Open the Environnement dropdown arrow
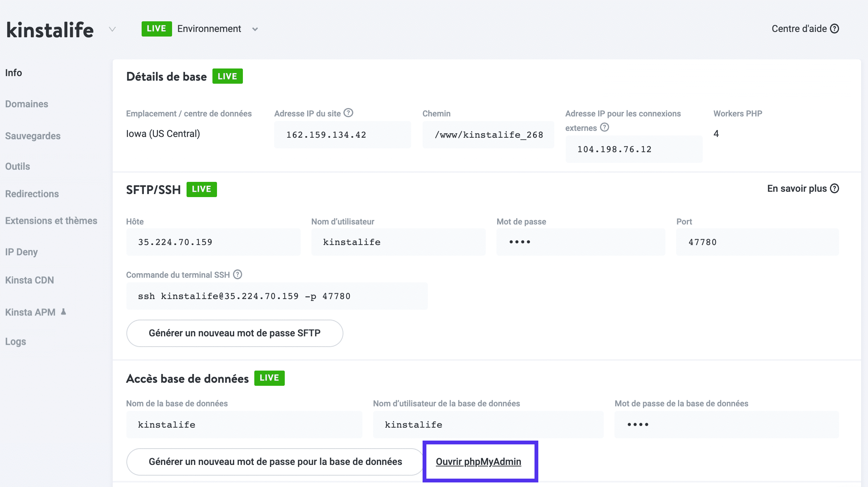868x487 pixels. 255,29
